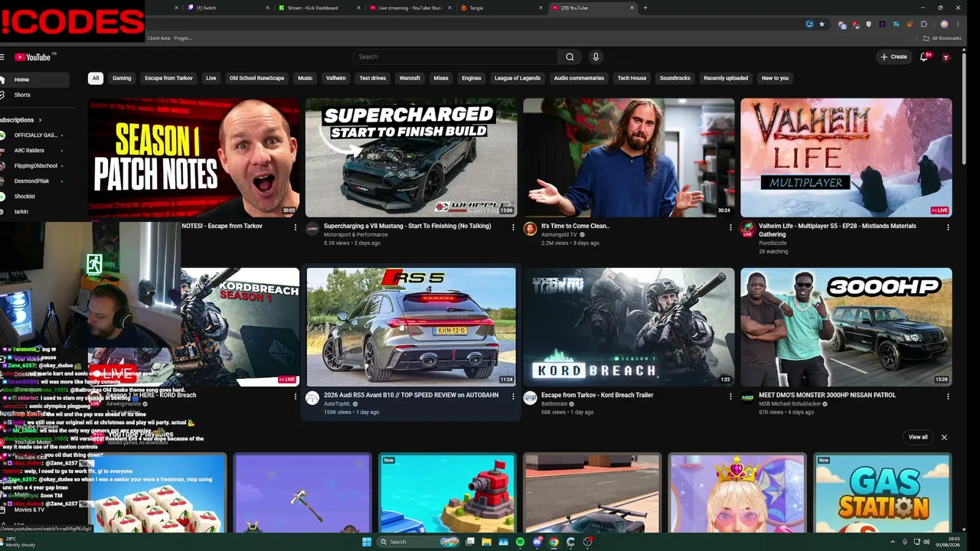Open File Explorer from the taskbar
980x551 pixels.
pyautogui.click(x=486, y=542)
